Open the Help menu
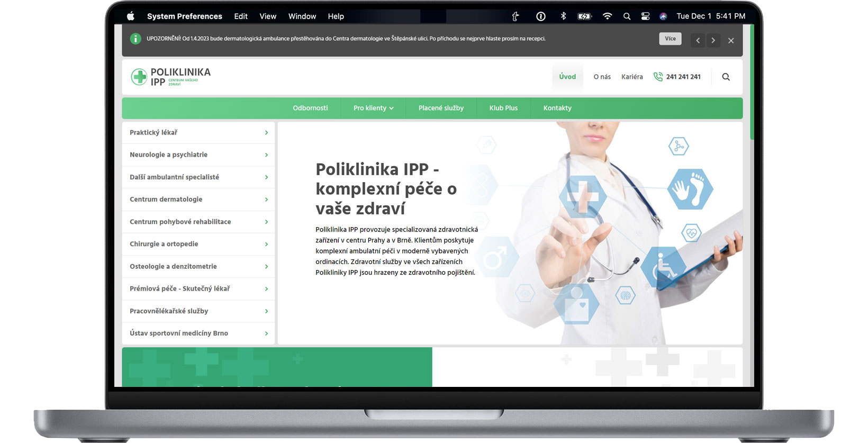The image size is (868, 443). tap(336, 16)
